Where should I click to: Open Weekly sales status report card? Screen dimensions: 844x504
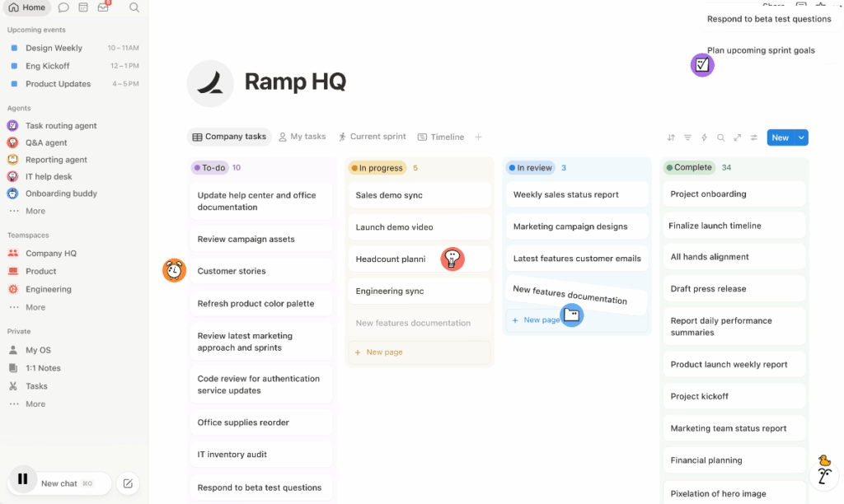tap(577, 194)
